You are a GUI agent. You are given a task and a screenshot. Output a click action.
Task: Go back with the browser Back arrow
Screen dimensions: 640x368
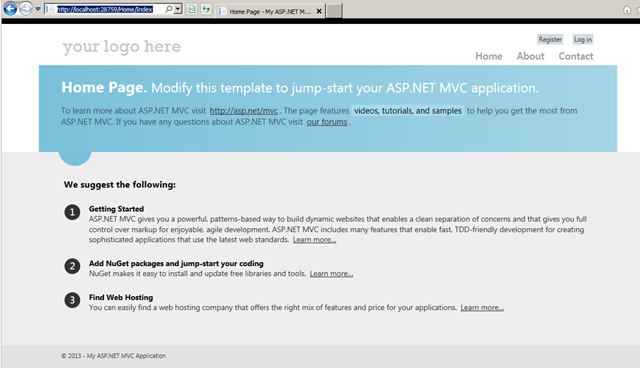point(10,8)
